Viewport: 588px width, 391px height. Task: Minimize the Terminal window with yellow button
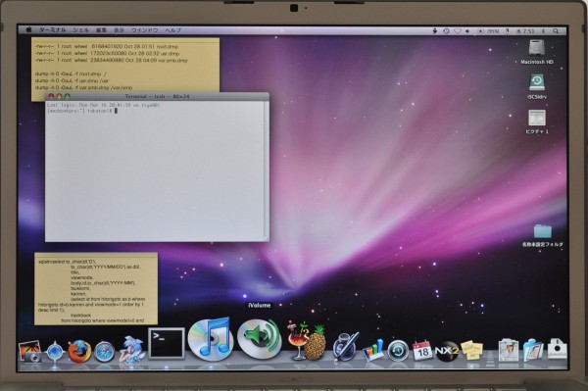[59, 96]
